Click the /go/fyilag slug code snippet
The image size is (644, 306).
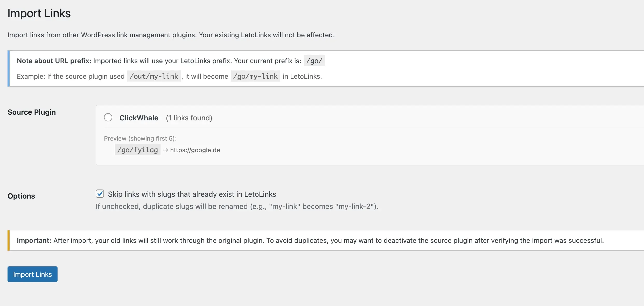[x=137, y=150]
